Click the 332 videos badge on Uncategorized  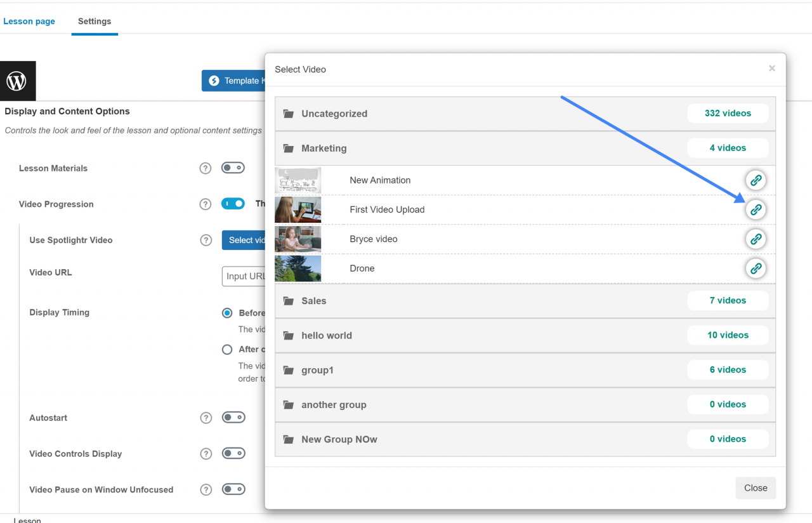(x=728, y=113)
